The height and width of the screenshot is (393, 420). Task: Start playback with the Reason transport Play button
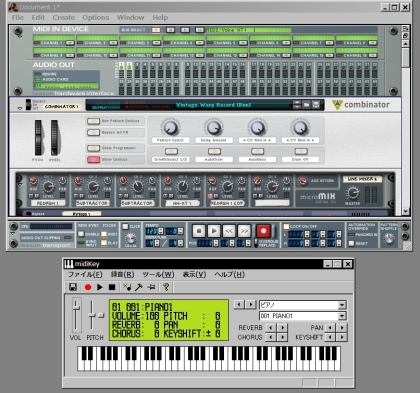pos(214,231)
